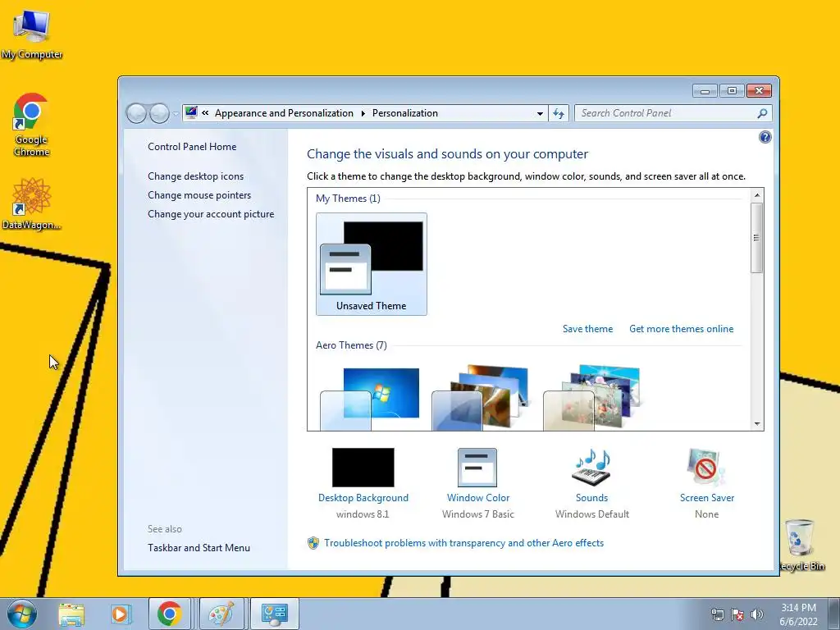Click the 'None' screen saver text

click(706, 514)
